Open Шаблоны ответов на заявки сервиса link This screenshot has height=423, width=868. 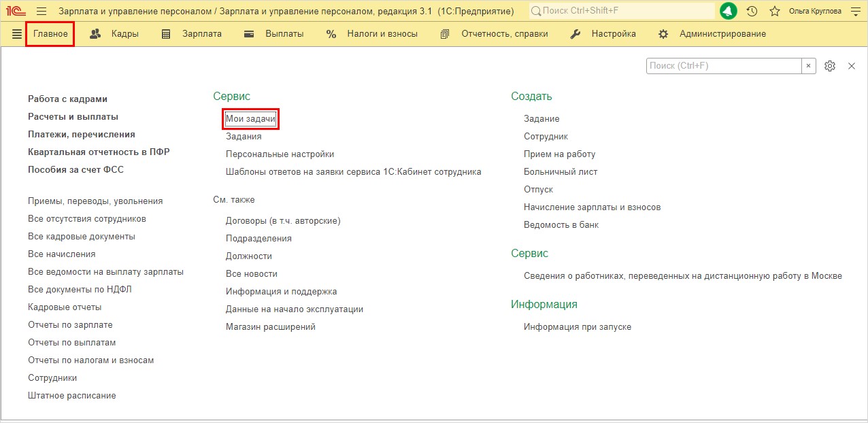click(x=354, y=172)
